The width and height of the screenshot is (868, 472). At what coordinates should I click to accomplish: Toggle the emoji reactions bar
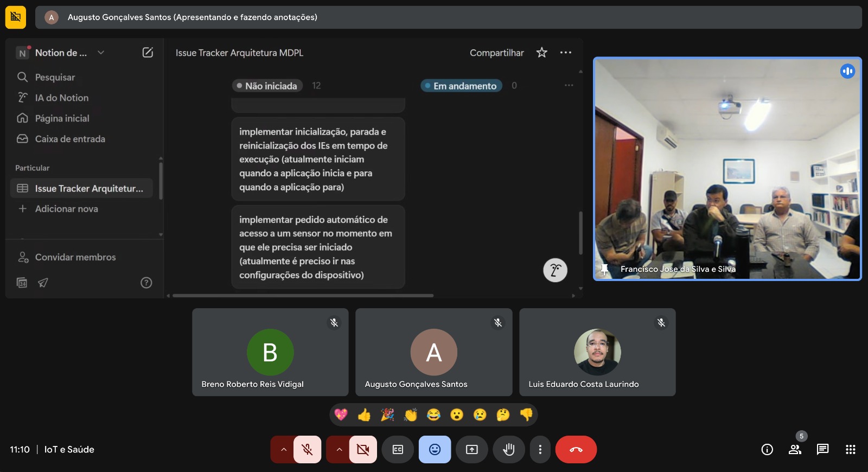tap(435, 449)
